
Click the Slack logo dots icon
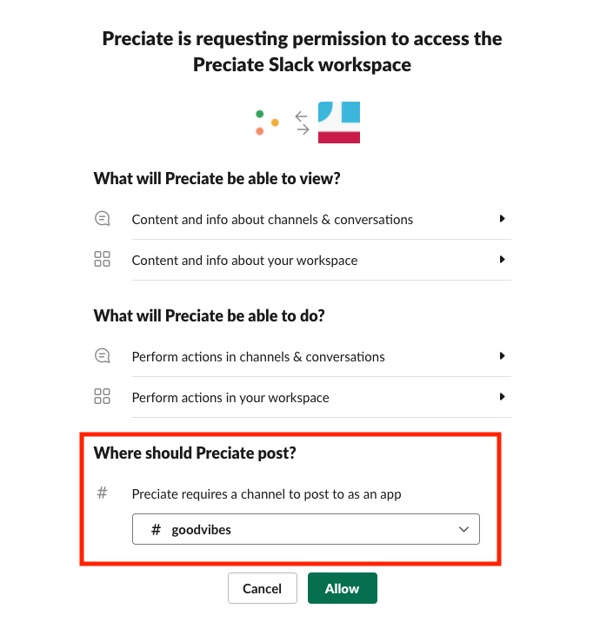click(x=267, y=122)
